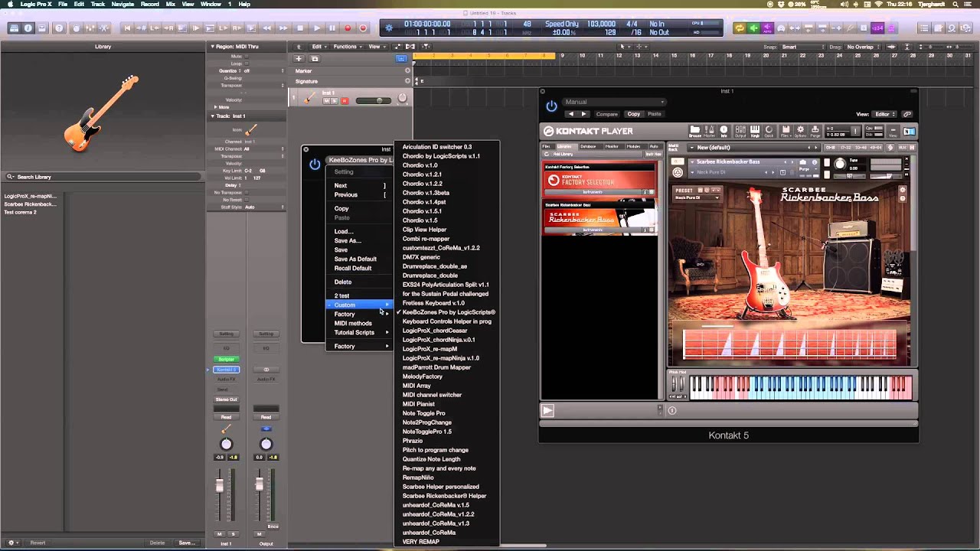Solo the Inst 1 track in header
Image resolution: width=980 pixels, height=551 pixels.
[335, 101]
